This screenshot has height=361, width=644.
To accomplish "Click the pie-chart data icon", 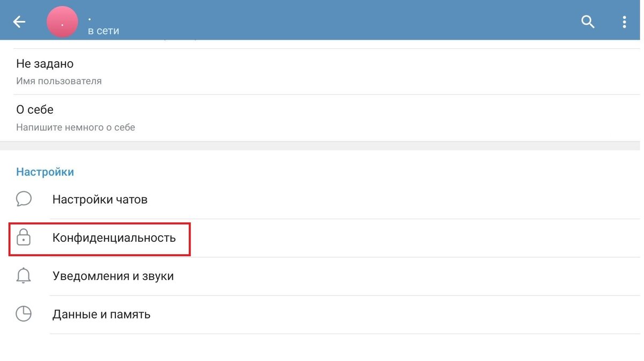I will (24, 314).
